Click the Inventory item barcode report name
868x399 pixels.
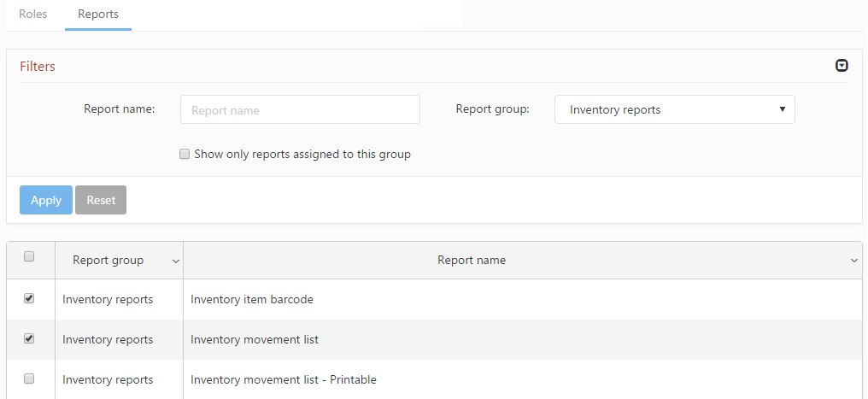click(252, 299)
